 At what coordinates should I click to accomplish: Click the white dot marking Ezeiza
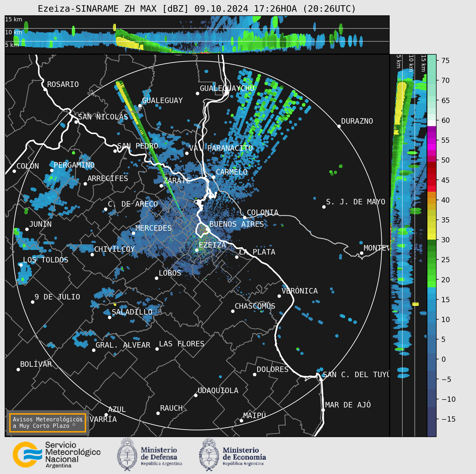pos(197,250)
